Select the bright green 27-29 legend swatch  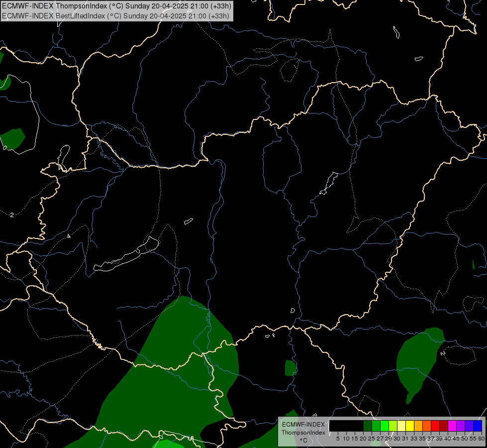tap(385, 426)
